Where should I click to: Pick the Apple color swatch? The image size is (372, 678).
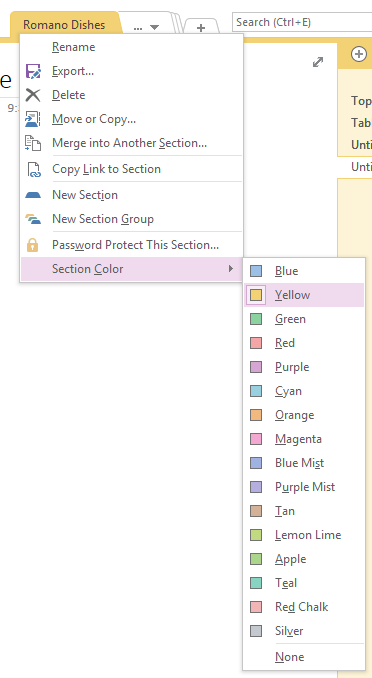[x=256, y=559]
